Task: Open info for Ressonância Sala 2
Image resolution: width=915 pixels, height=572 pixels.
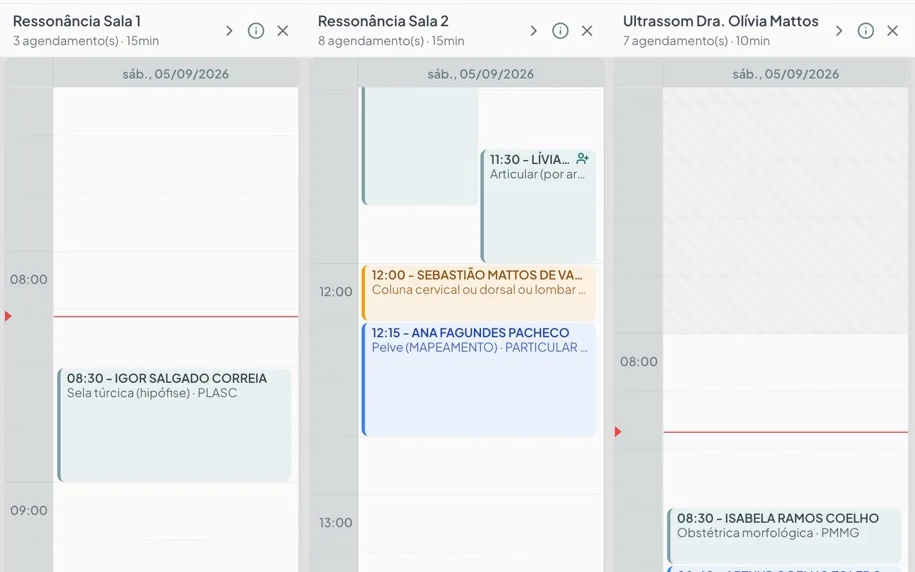Action: point(560,31)
